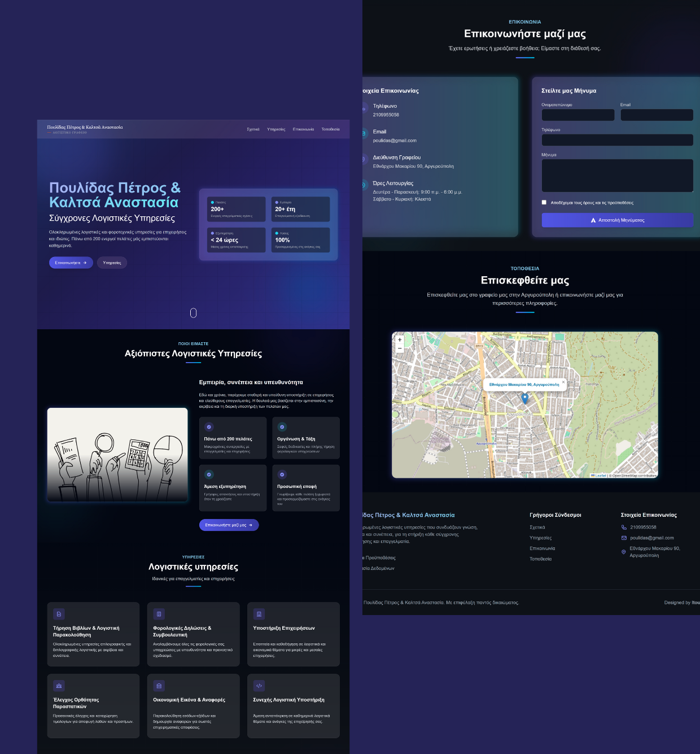Focus the Μήνυμα text area
Screen dimensions: 700x754
point(617,176)
